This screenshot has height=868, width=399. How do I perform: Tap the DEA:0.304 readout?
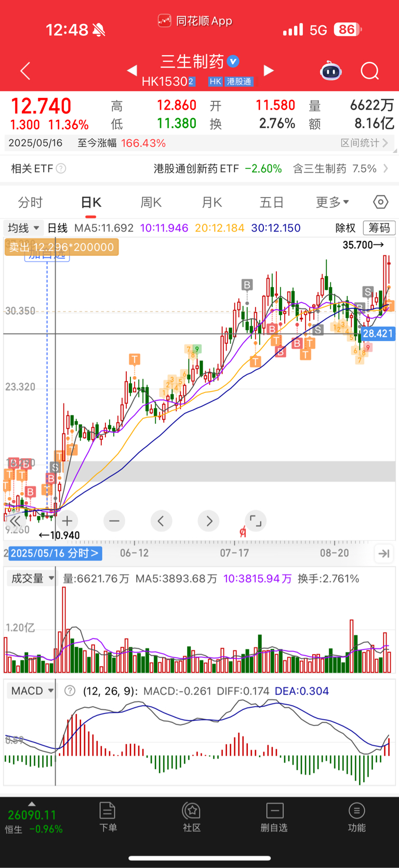[302, 691]
